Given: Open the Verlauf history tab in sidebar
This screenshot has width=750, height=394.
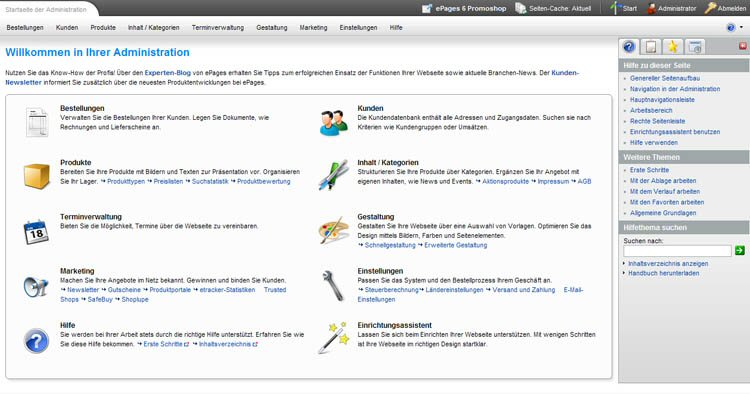Looking at the screenshot, I should pyautogui.click(x=695, y=47).
